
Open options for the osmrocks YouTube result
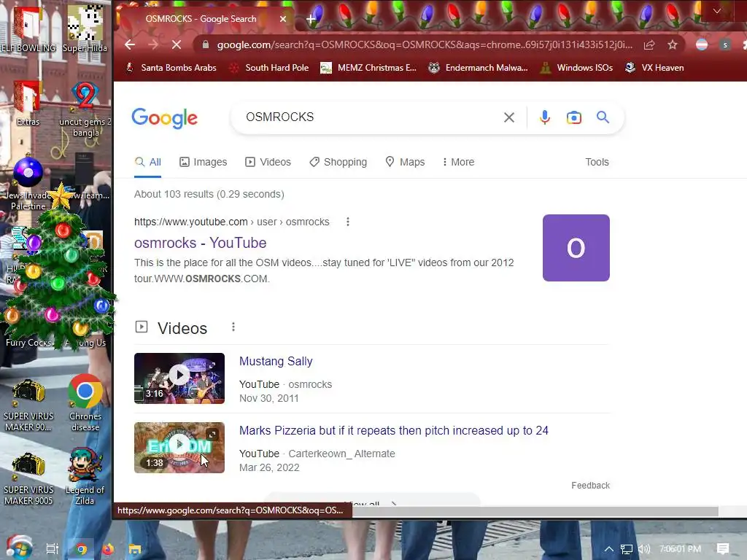(348, 222)
